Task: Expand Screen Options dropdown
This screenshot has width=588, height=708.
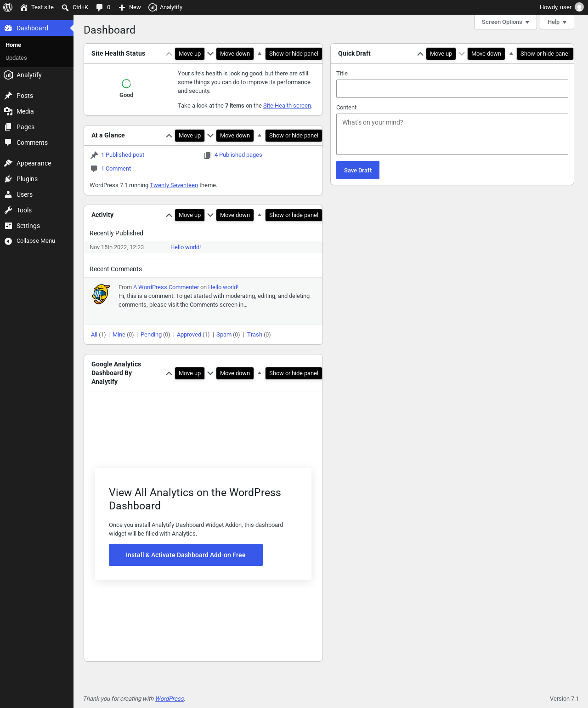Action: [x=505, y=22]
